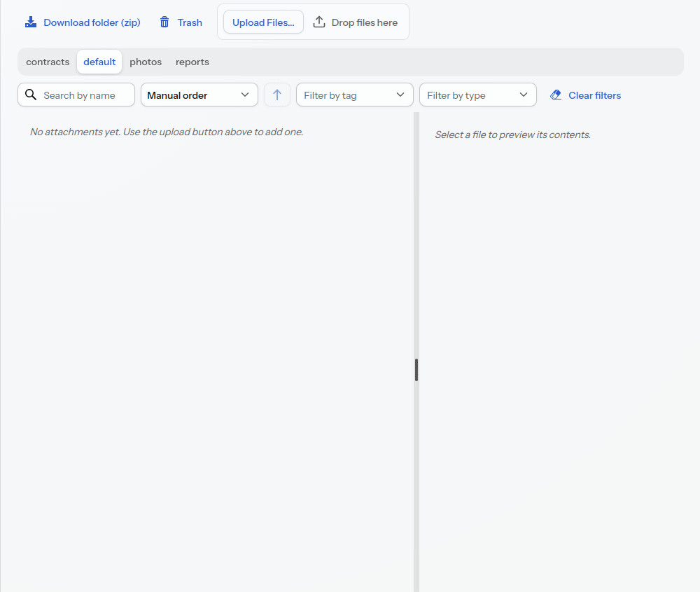Click Clear filters
Image resolution: width=700 pixels, height=592 pixels.
pos(586,95)
